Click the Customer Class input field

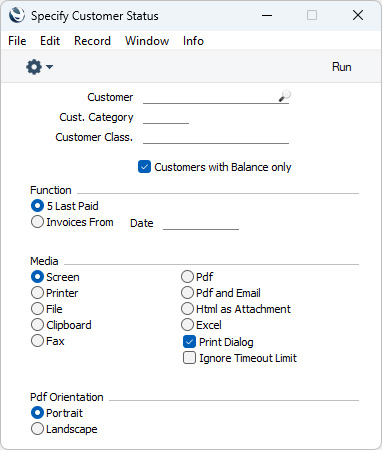[x=216, y=137]
